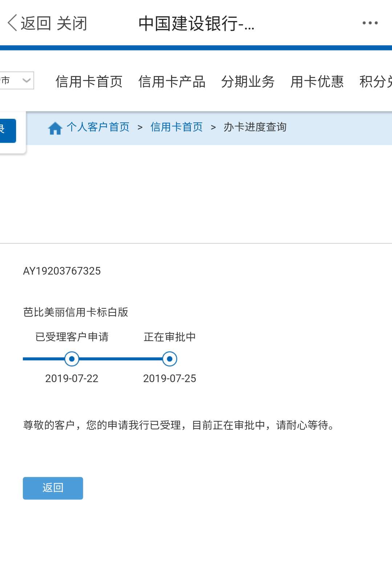The width and height of the screenshot is (392, 571).
Task: Click the blue tab on the left edge
Action: tap(8, 131)
